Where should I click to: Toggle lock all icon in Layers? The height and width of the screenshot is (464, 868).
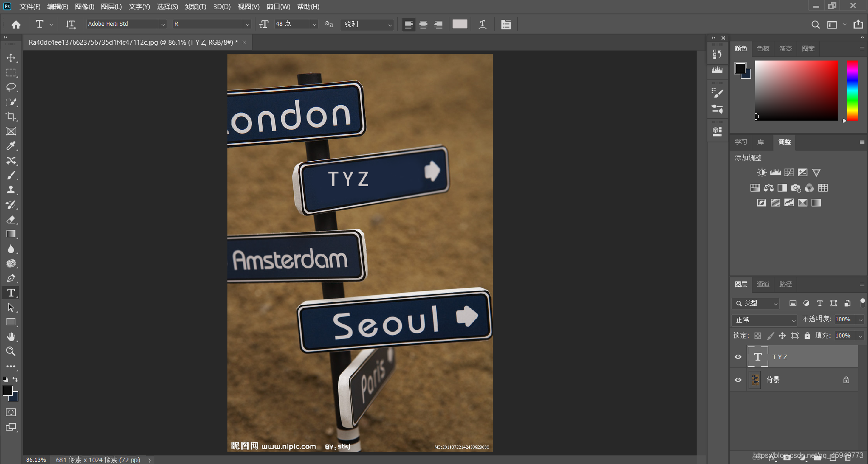(x=807, y=336)
